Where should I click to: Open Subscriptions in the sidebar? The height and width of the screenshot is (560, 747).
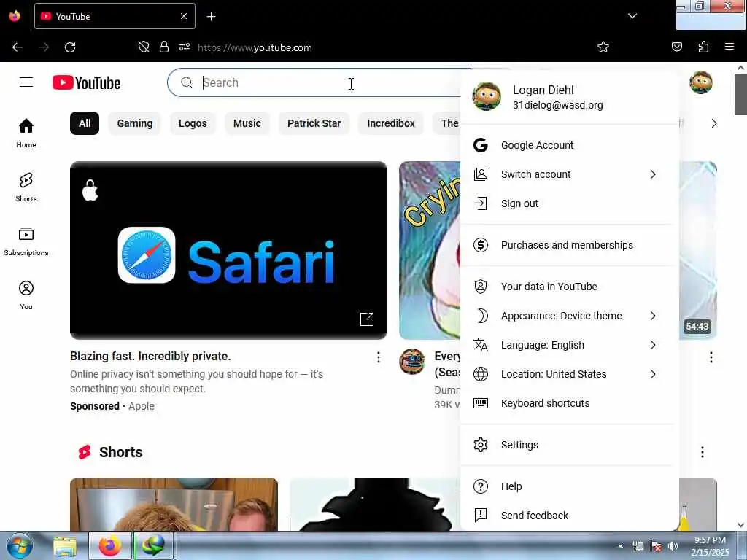[x=26, y=241]
